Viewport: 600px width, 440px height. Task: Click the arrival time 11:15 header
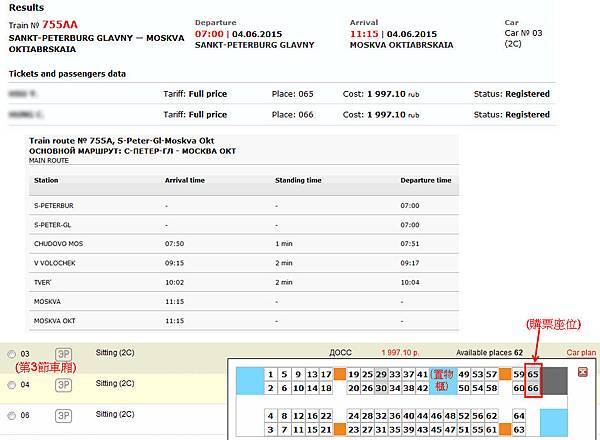(x=364, y=34)
